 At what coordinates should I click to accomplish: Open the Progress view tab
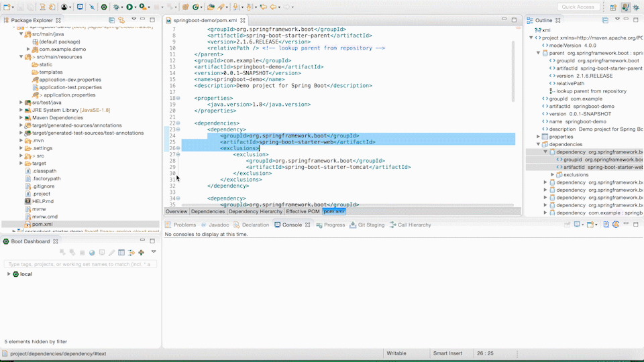(330, 225)
